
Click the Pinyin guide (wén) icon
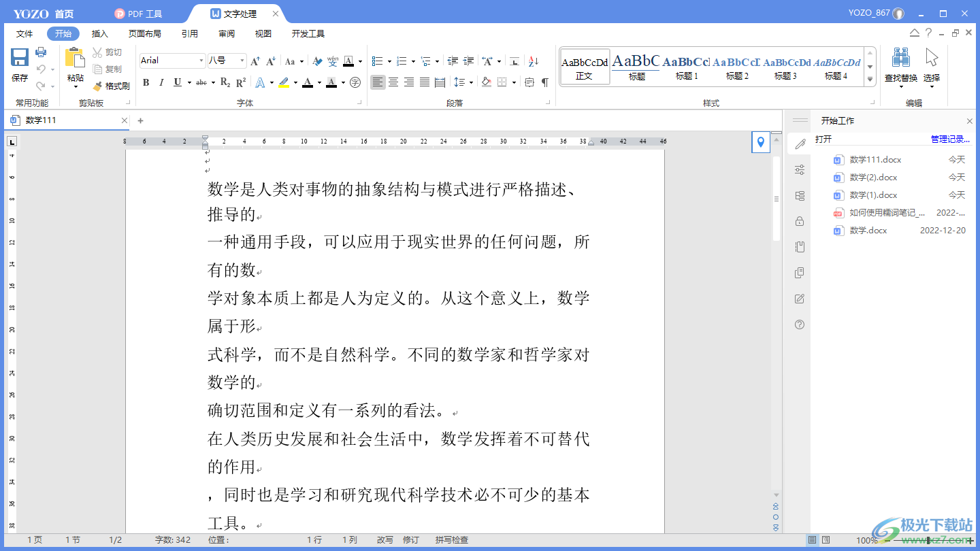coord(333,61)
